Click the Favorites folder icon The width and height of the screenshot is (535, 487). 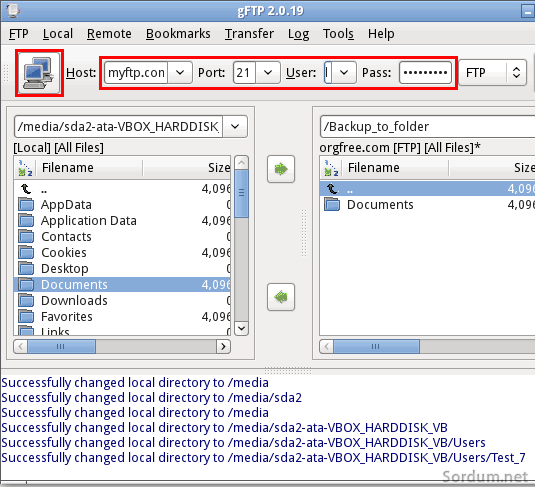(26, 316)
